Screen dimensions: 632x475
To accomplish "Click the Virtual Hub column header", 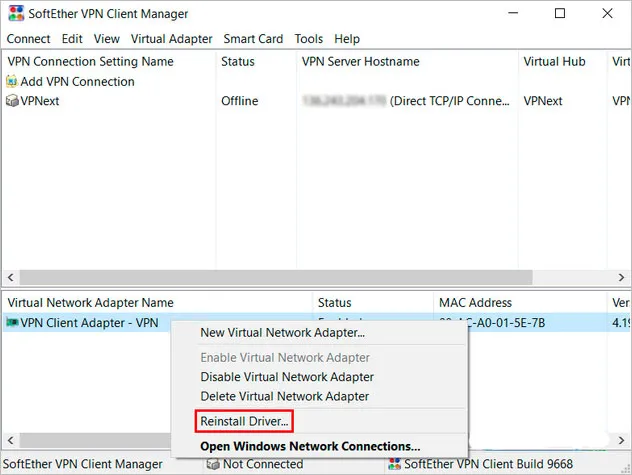I will [x=554, y=61].
